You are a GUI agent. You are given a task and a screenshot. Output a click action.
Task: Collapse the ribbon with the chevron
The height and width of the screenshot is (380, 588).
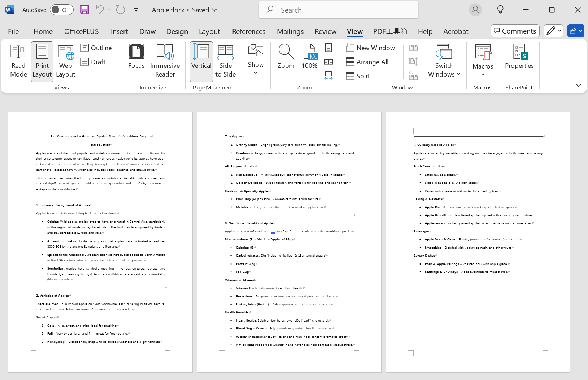click(x=579, y=86)
